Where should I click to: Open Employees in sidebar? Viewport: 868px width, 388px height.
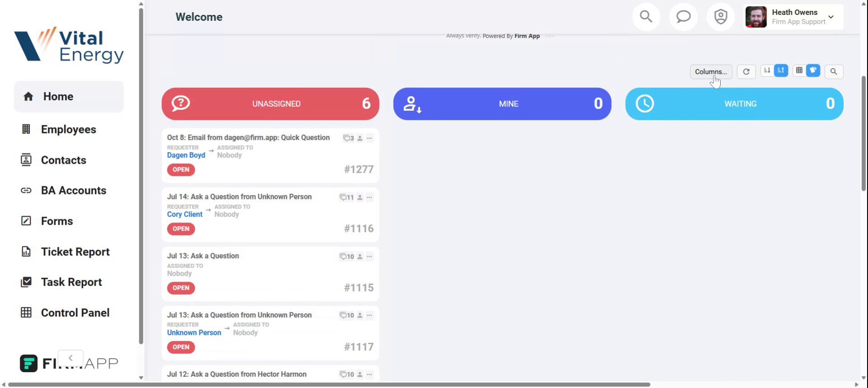(x=69, y=129)
